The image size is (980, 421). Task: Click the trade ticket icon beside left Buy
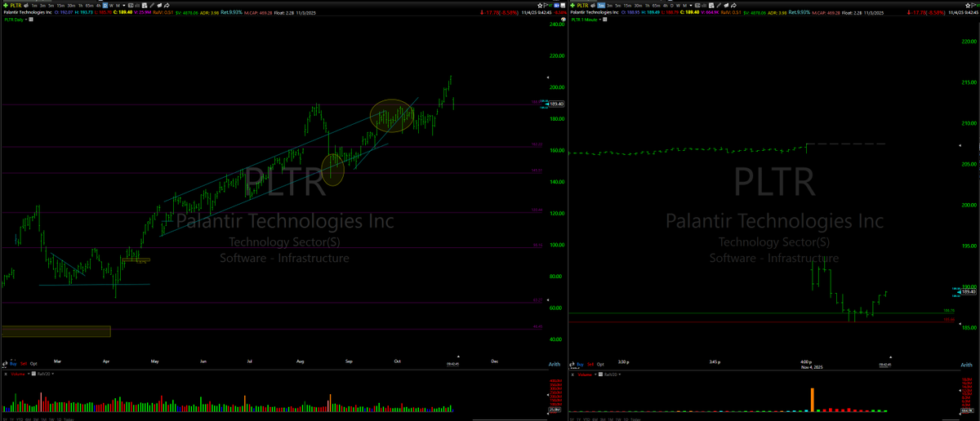click(x=5, y=364)
